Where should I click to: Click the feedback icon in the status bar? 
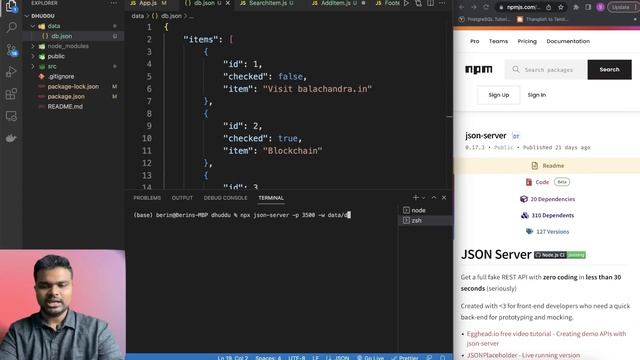(429, 358)
